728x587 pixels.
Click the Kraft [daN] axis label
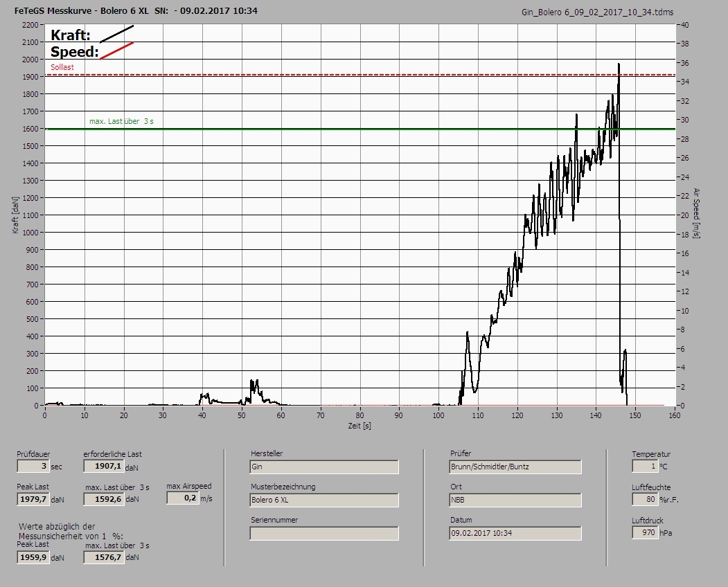pyautogui.click(x=15, y=215)
